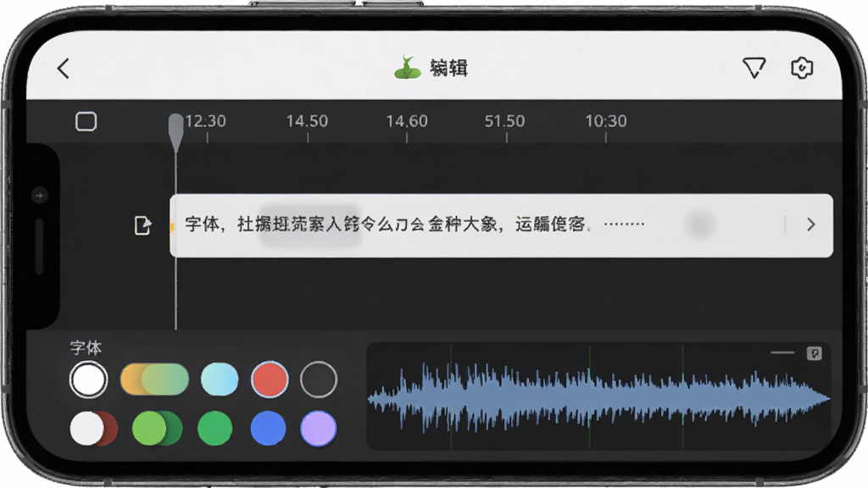Screen dimensions: 868x488
Task: Tap the document export icon beside text track
Action: tap(142, 225)
